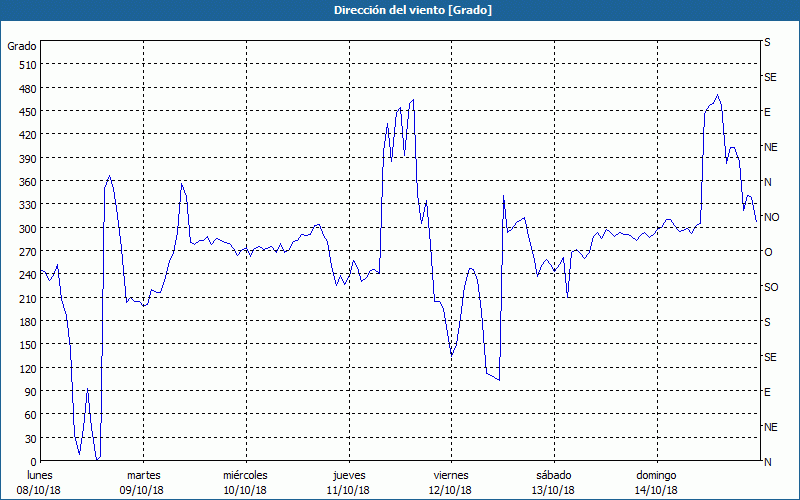Screen dimensions: 800x500
Task: Select the "N" compass label at 360 degrees
Action: coord(767,182)
